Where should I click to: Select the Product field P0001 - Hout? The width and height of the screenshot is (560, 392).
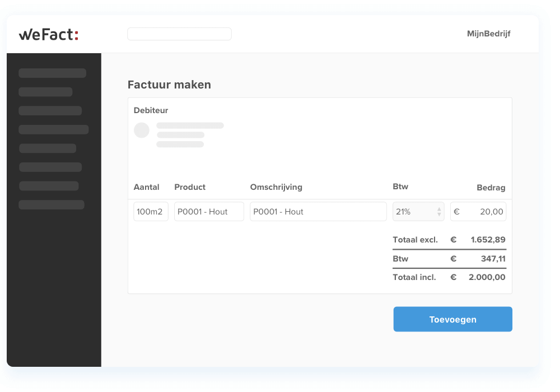pyautogui.click(x=208, y=211)
